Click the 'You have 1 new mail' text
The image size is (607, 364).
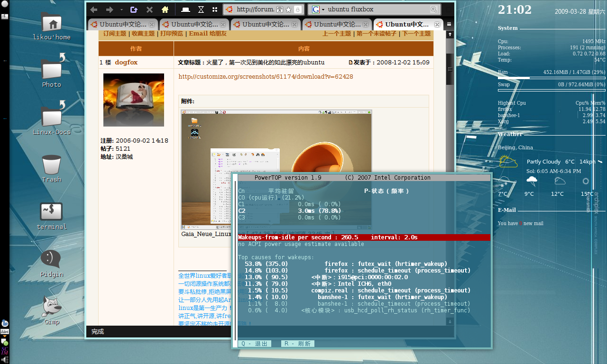(521, 223)
